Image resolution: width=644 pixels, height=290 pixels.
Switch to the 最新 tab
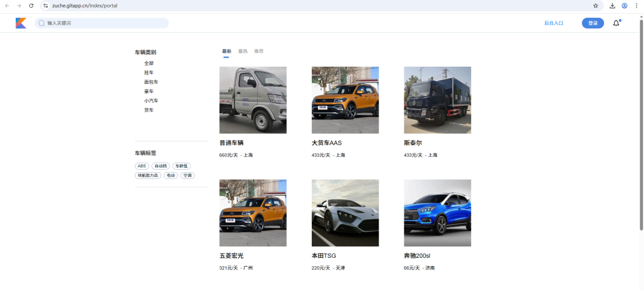(x=227, y=51)
